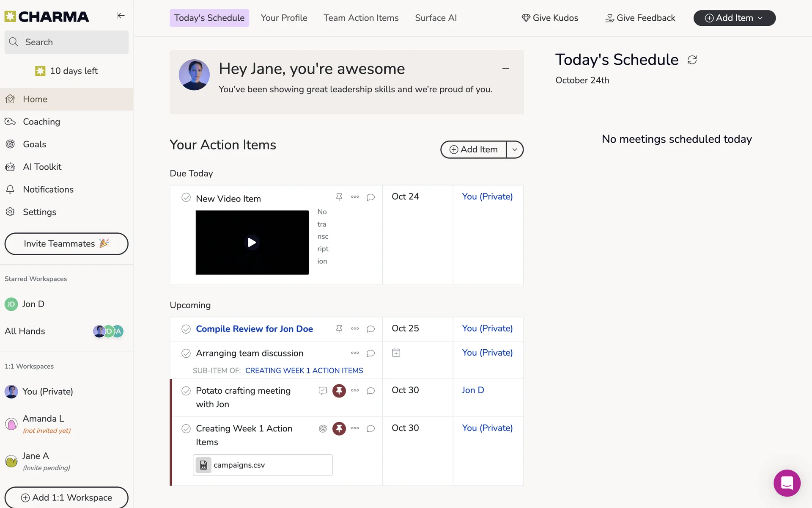Check off Compile Review for Jon Doe

point(186,329)
